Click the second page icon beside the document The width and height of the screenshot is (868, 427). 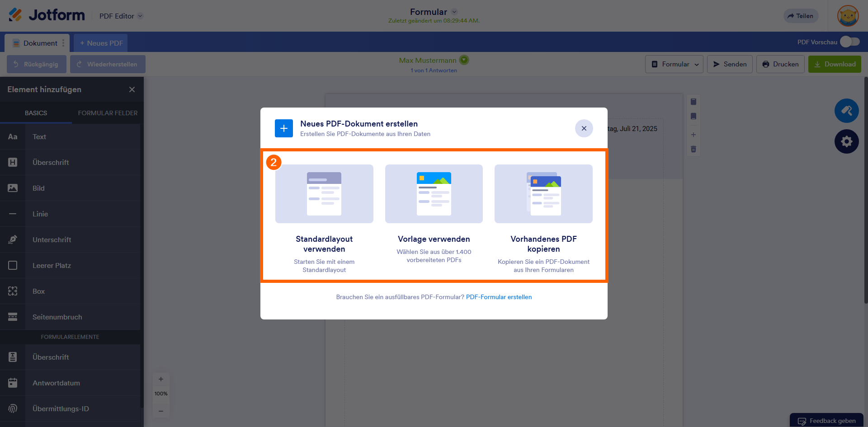693,116
